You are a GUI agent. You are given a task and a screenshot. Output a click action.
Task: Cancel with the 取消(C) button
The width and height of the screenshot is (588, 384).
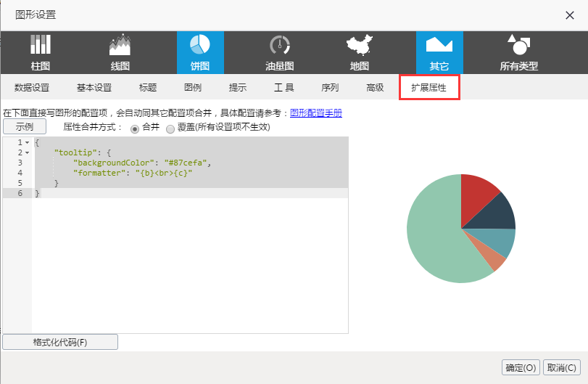562,367
